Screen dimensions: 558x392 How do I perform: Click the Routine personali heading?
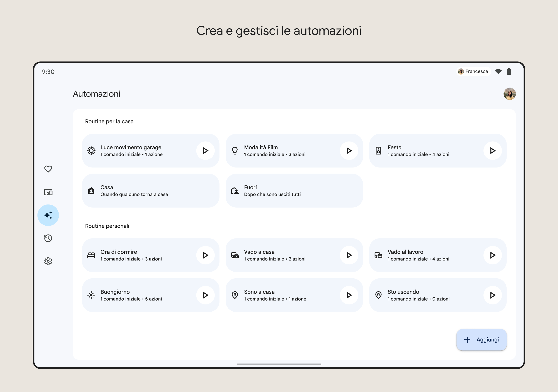[107, 226]
